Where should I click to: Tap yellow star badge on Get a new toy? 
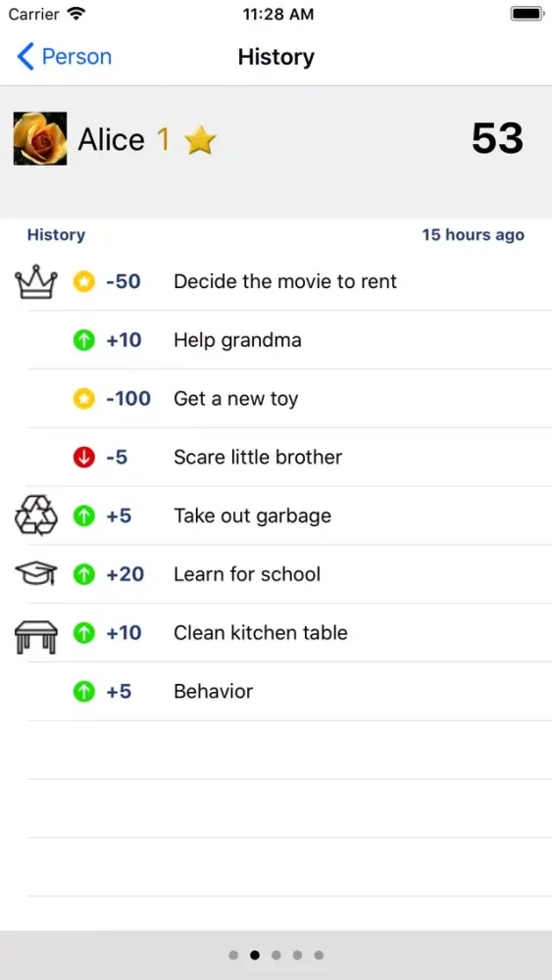tap(83, 399)
